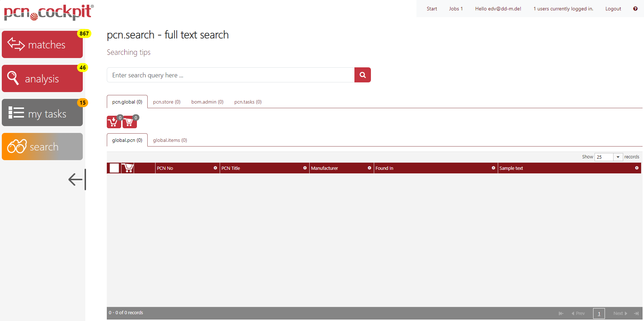Open PCN No column settings gear
Screen dimensions: 644x321
[215, 168]
